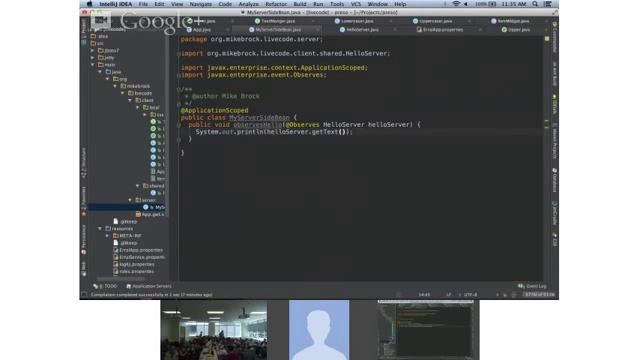Open the Maven Projects tool window
Image resolution: width=640 pixels, height=360 pixels.
555,142
